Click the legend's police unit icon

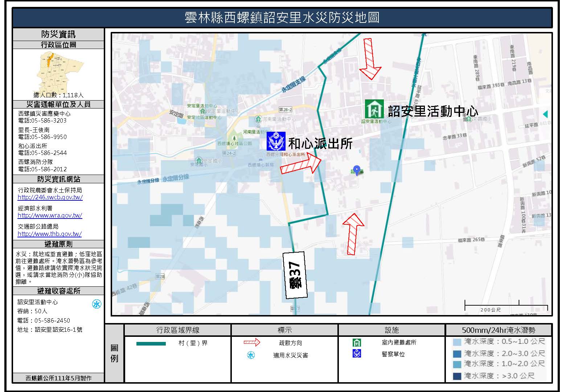tap(357, 353)
